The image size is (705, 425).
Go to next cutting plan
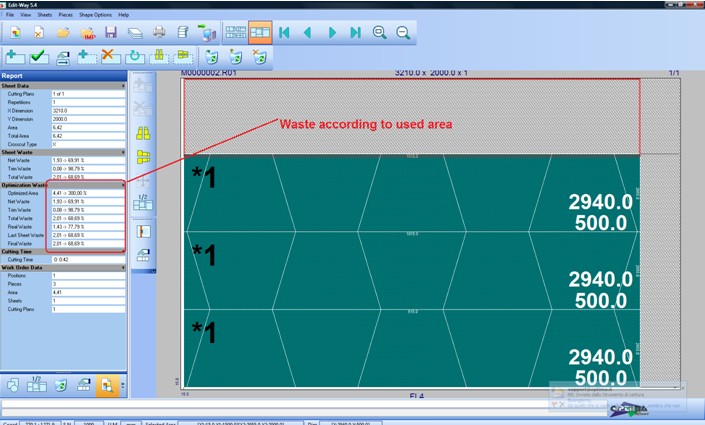click(332, 32)
